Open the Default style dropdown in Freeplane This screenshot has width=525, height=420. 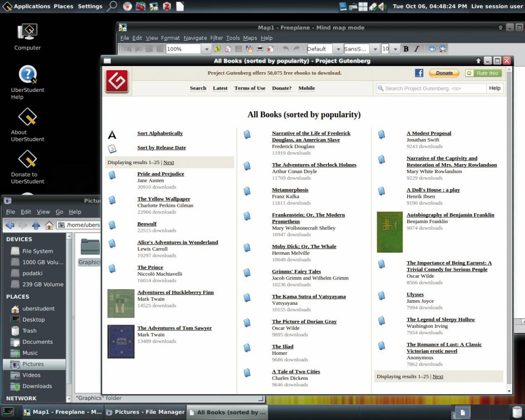coord(337,49)
